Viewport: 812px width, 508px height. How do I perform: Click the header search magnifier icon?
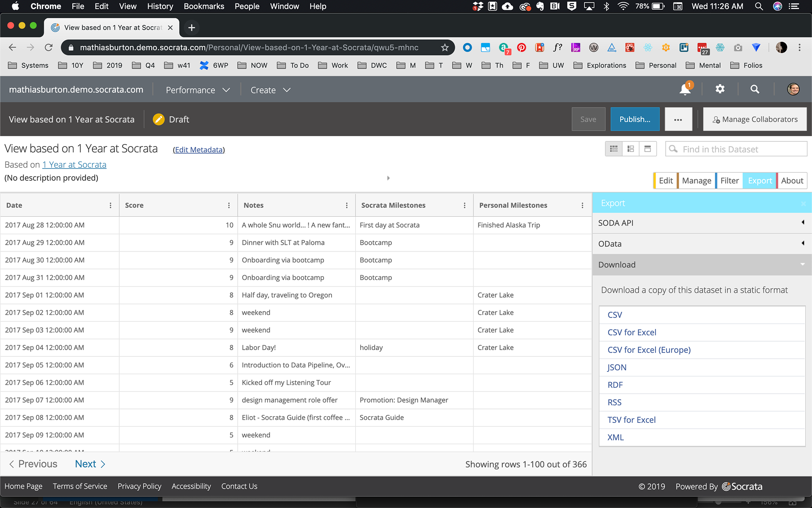point(755,89)
